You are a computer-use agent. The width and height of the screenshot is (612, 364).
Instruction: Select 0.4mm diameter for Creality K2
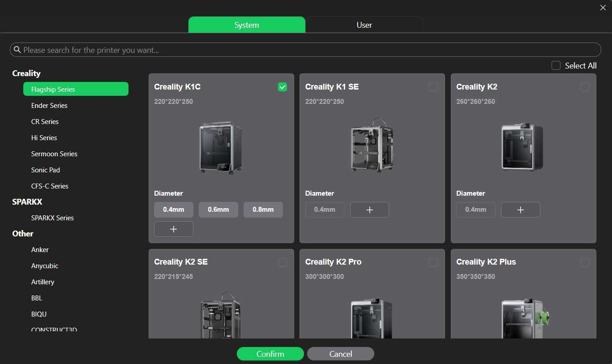476,210
